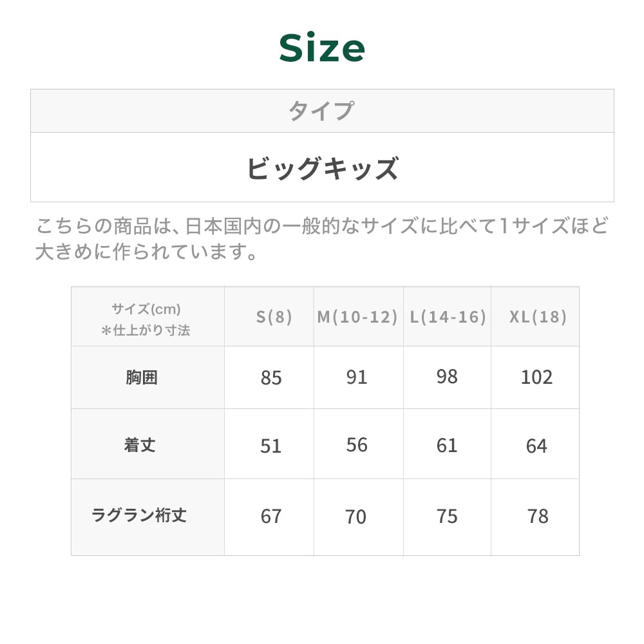Click the sizing note about 大きめ fit
644x644 pixels.
click(322, 238)
